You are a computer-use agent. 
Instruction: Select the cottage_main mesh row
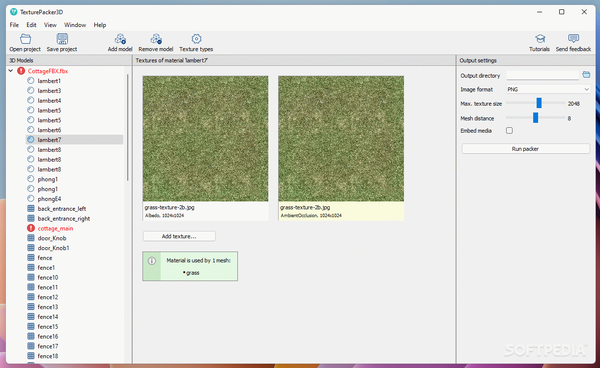pos(75,228)
